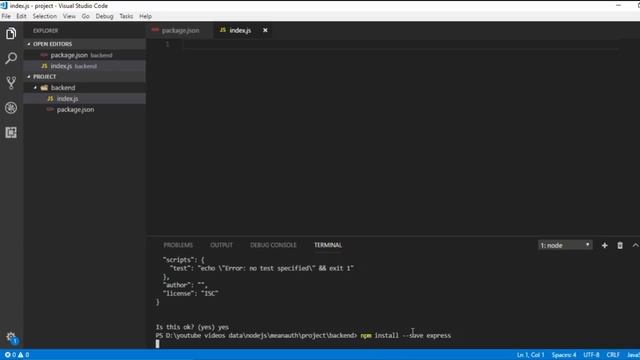640x360 pixels.
Task: Open the Tasks menu
Action: coord(126,16)
